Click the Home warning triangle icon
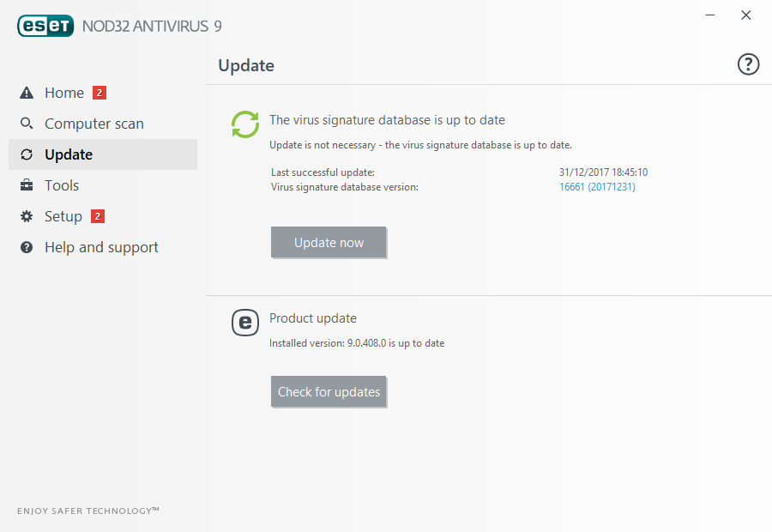Image resolution: width=772 pixels, height=532 pixels. 27,93
